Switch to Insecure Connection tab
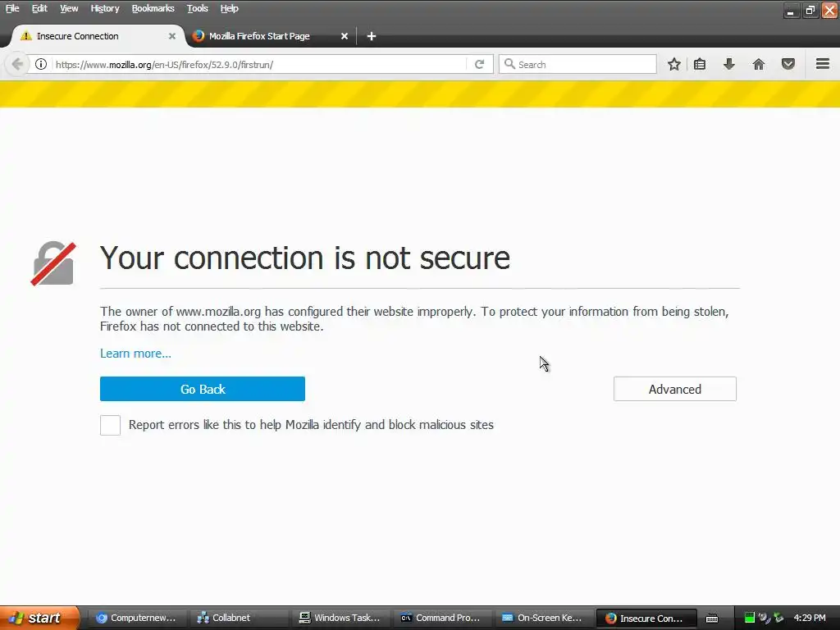This screenshot has width=840, height=630. point(97,36)
